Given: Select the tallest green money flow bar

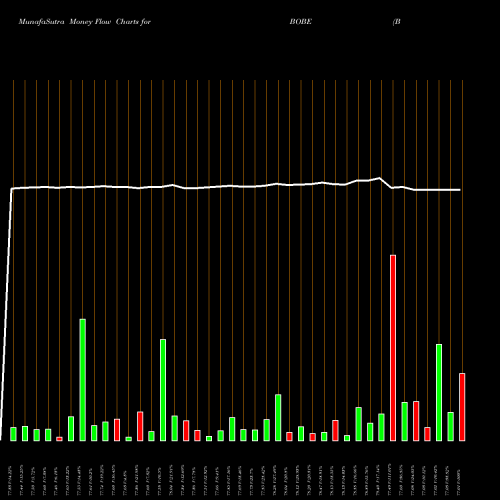Looking at the screenshot, I should (83, 380).
